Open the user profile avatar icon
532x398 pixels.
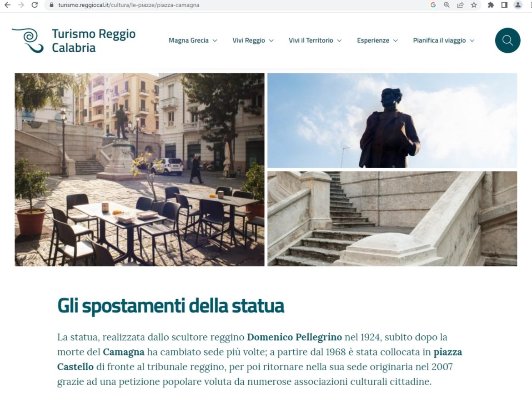(518, 5)
